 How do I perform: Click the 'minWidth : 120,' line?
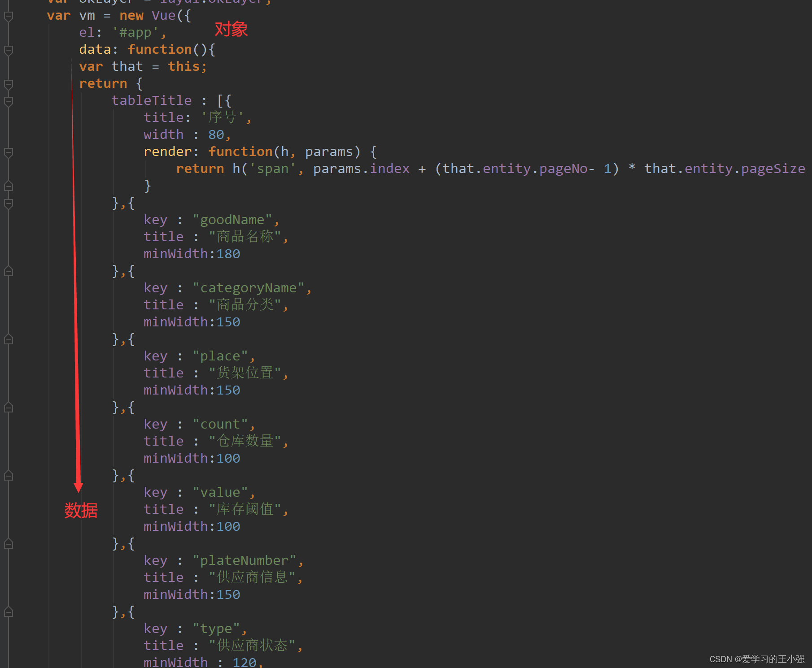[x=203, y=662]
